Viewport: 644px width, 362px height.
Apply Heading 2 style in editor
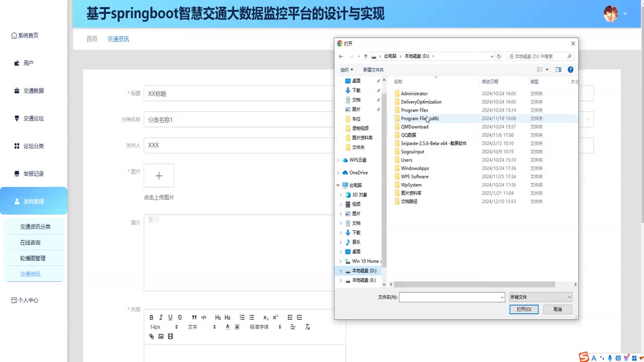(227, 317)
